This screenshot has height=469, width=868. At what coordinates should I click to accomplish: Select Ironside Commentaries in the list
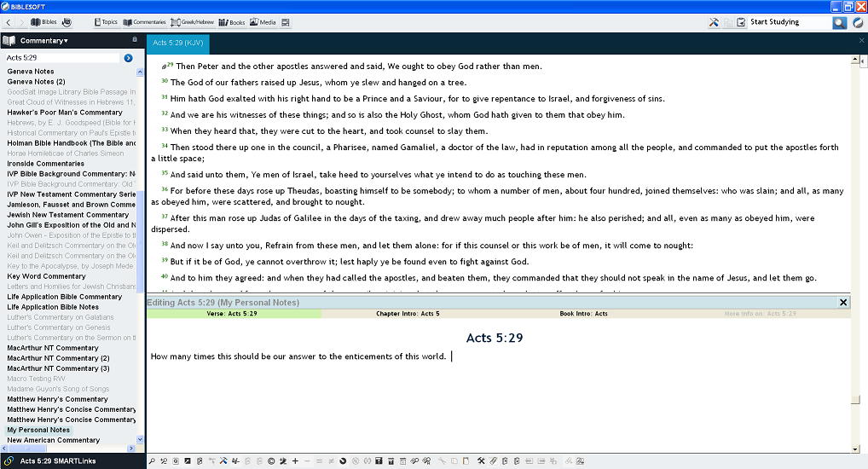45,164
